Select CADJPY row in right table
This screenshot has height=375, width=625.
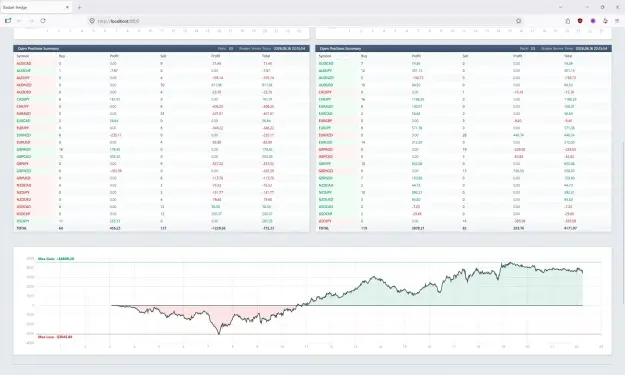click(464, 92)
